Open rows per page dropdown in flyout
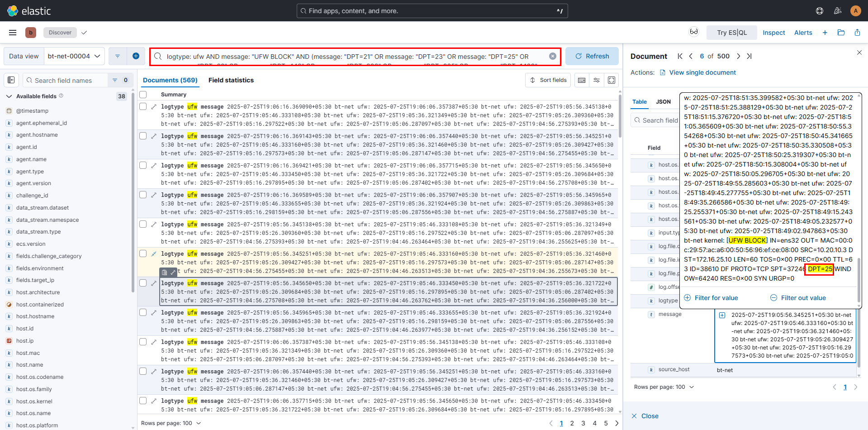 click(x=664, y=387)
